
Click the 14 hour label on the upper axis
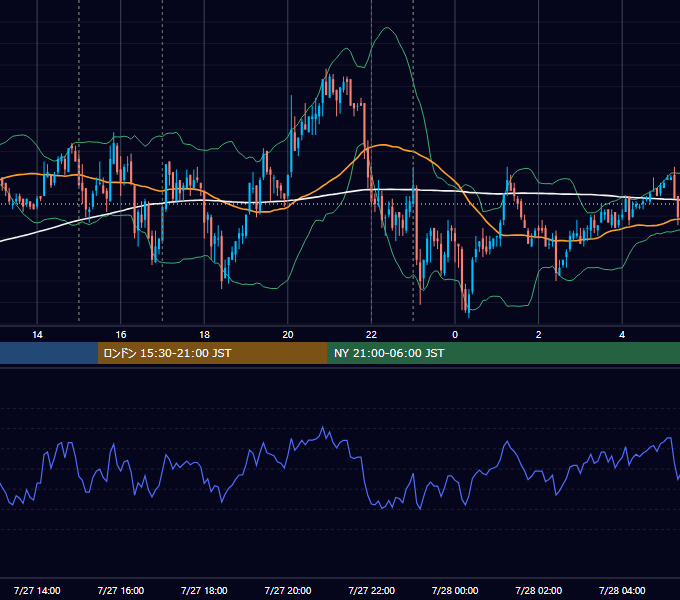pos(37,335)
